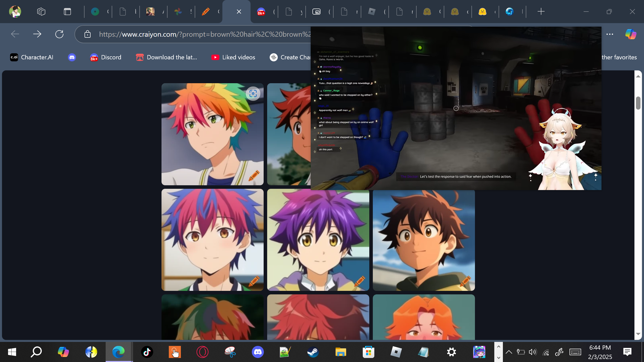Open the Copilot sidebar icon
Screen dimensions: 644x362
pyautogui.click(x=631, y=34)
